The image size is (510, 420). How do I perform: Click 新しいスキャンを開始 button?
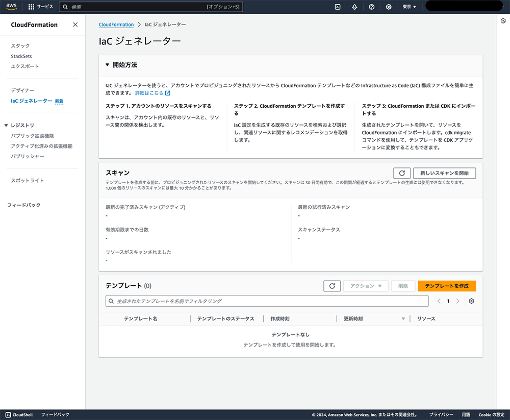pyautogui.click(x=444, y=173)
